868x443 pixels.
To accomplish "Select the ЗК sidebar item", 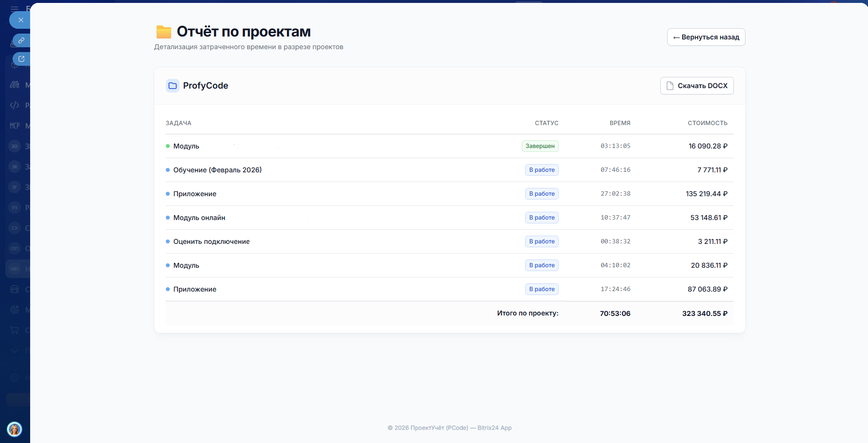I will pyautogui.click(x=15, y=166).
